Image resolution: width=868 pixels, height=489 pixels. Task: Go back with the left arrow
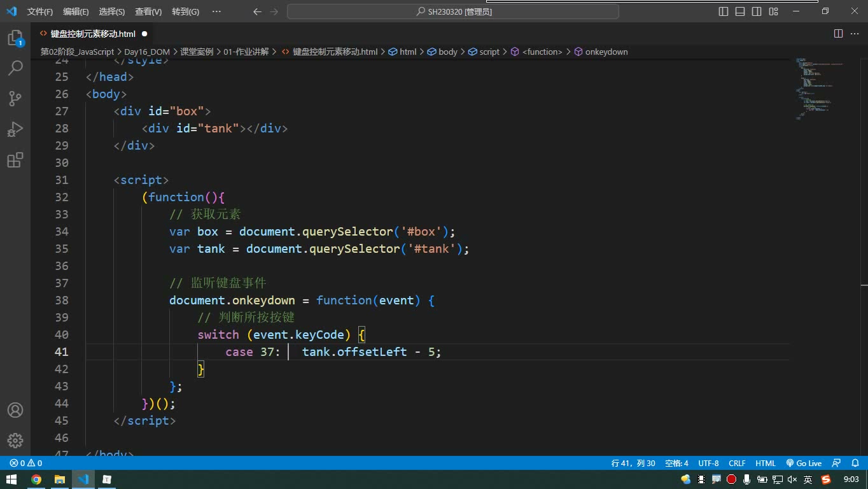257,11
